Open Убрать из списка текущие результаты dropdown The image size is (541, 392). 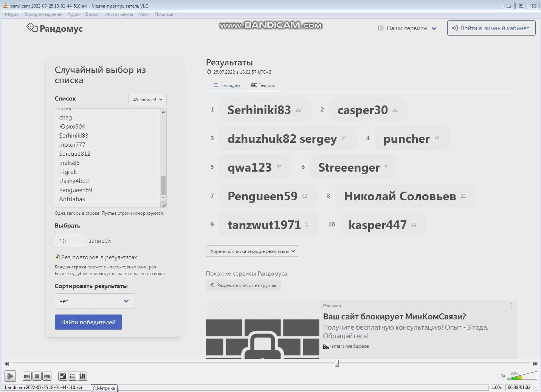click(x=252, y=251)
